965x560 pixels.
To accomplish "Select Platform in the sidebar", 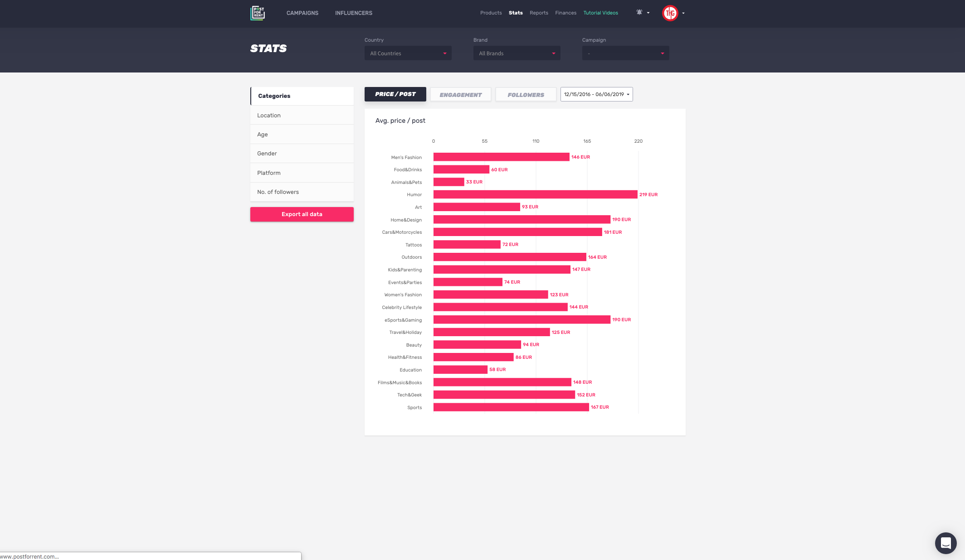I will coord(302,173).
